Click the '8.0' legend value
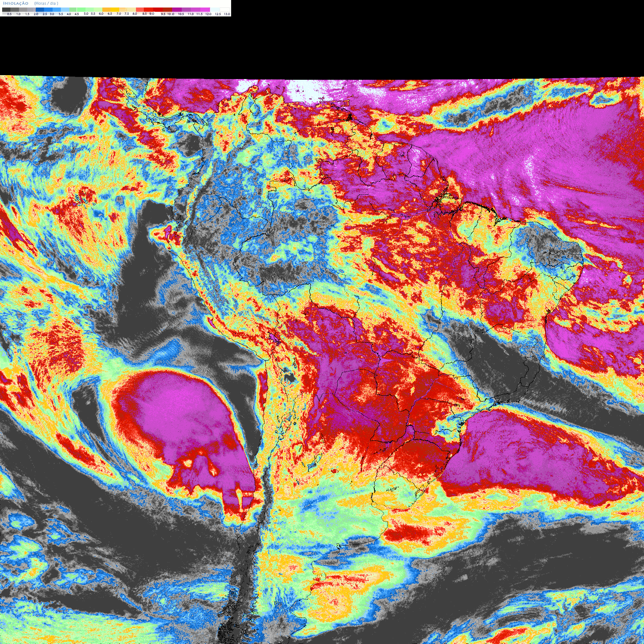The width and height of the screenshot is (644, 644). pyautogui.click(x=135, y=14)
